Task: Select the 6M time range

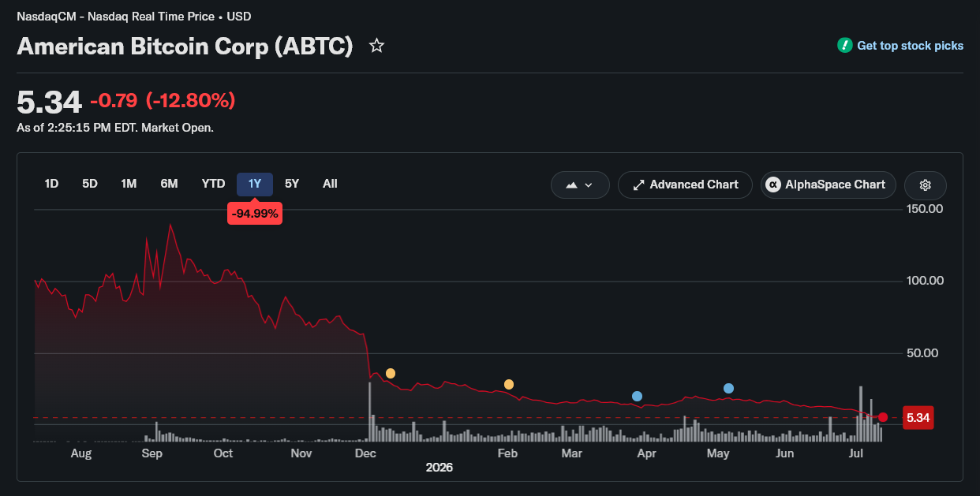Action: point(169,184)
